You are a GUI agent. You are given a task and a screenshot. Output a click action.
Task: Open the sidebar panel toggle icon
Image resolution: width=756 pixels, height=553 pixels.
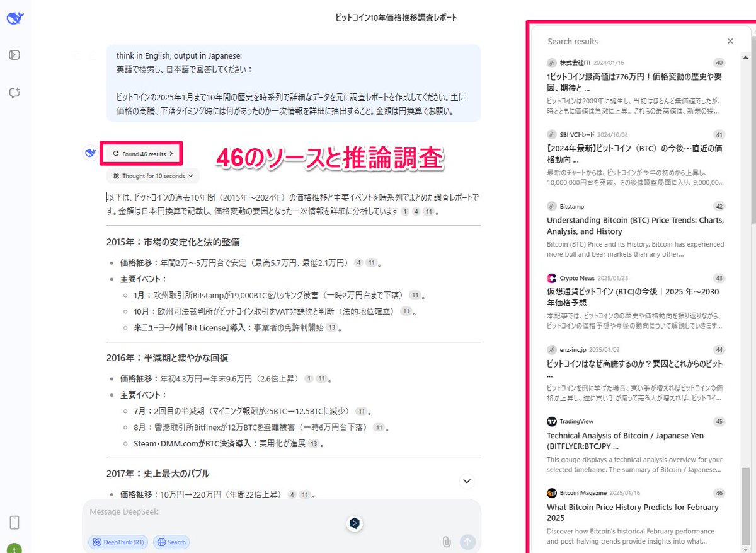pos(14,55)
